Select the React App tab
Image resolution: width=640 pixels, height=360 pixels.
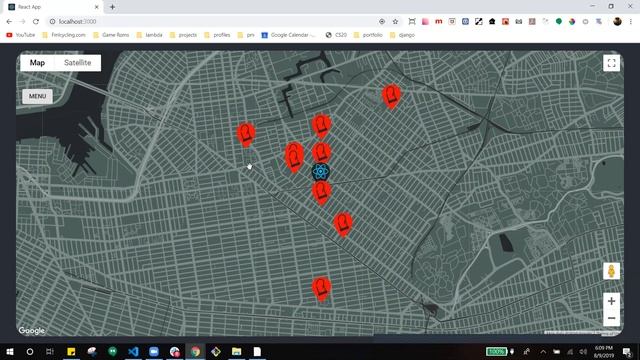coord(53,7)
